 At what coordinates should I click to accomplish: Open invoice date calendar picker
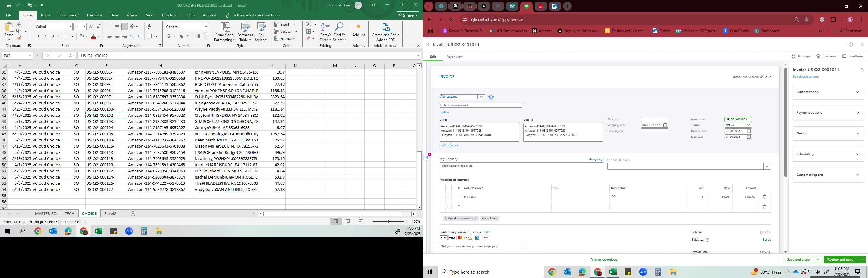(749, 131)
